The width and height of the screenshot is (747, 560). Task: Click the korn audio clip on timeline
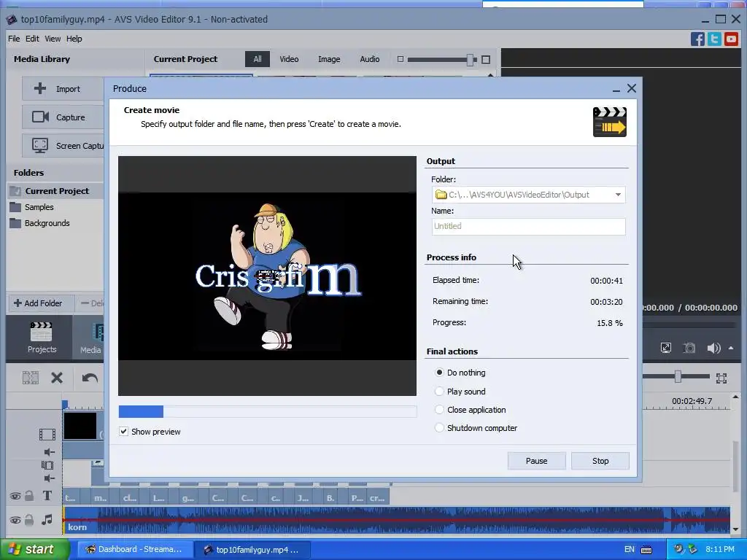point(396,520)
